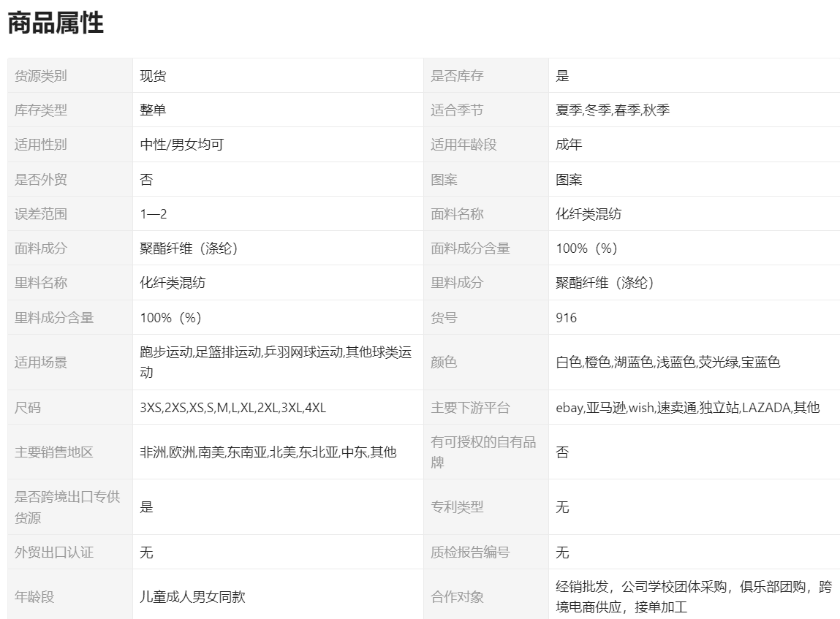Select the 主要销售地区 value starting with 非洲

(x=268, y=452)
